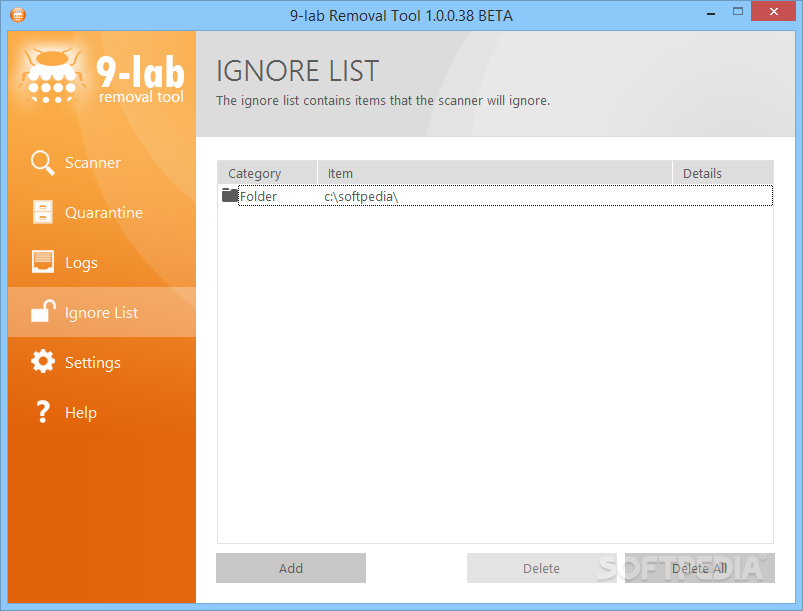Click the Add button
803x611 pixels.
coord(291,568)
